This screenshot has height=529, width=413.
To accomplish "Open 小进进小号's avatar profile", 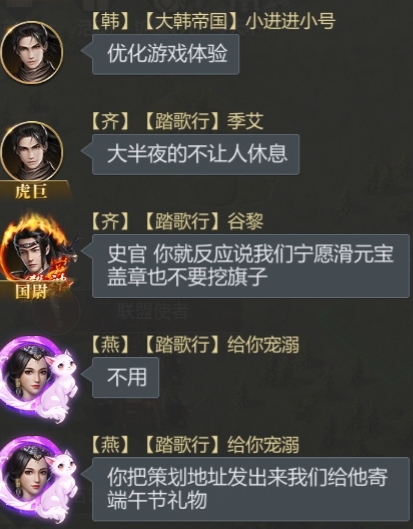I will pyautogui.click(x=32, y=52).
